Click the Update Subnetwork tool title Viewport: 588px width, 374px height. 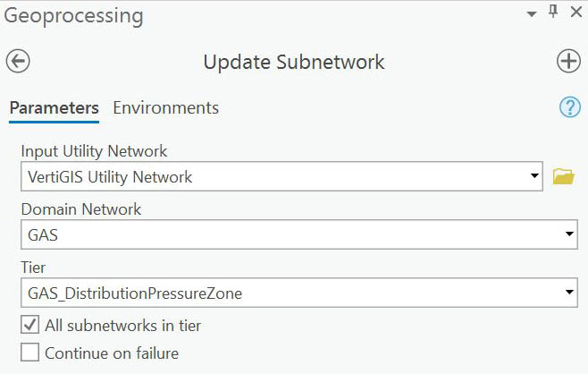[294, 62]
